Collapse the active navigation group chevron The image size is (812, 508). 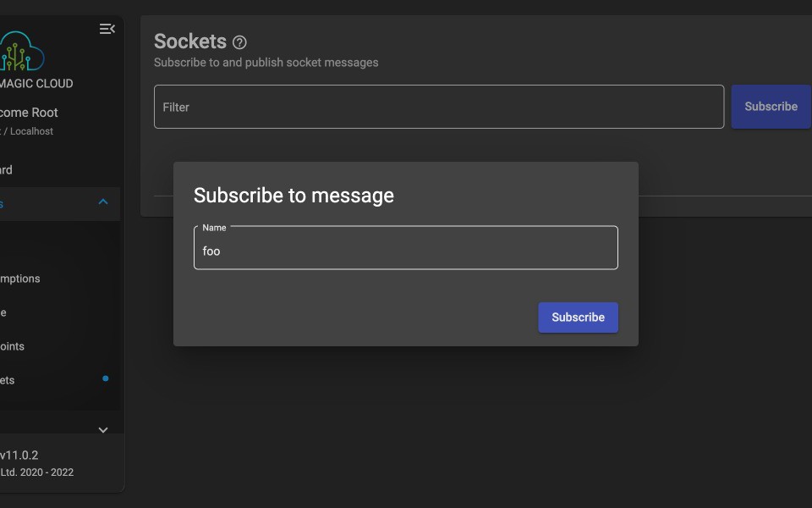(102, 202)
